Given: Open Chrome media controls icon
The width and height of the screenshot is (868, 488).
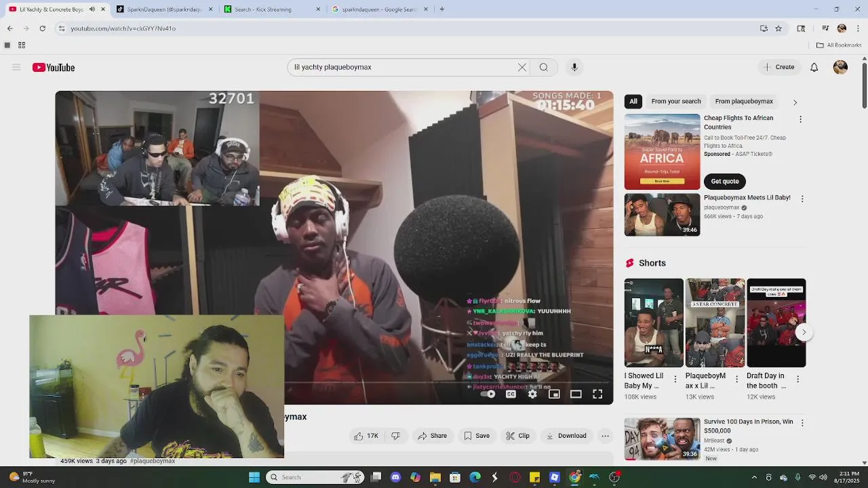Looking at the screenshot, I should pos(825,28).
